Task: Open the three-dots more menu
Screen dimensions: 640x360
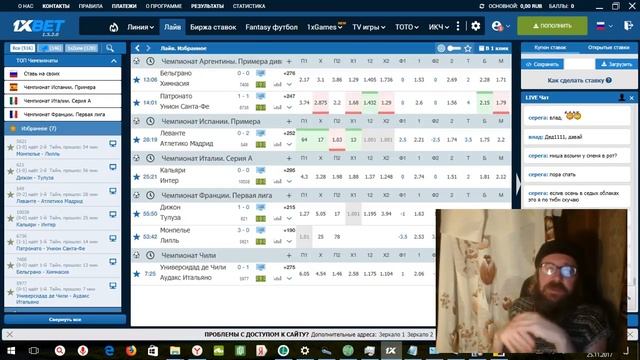Action: [x=458, y=26]
